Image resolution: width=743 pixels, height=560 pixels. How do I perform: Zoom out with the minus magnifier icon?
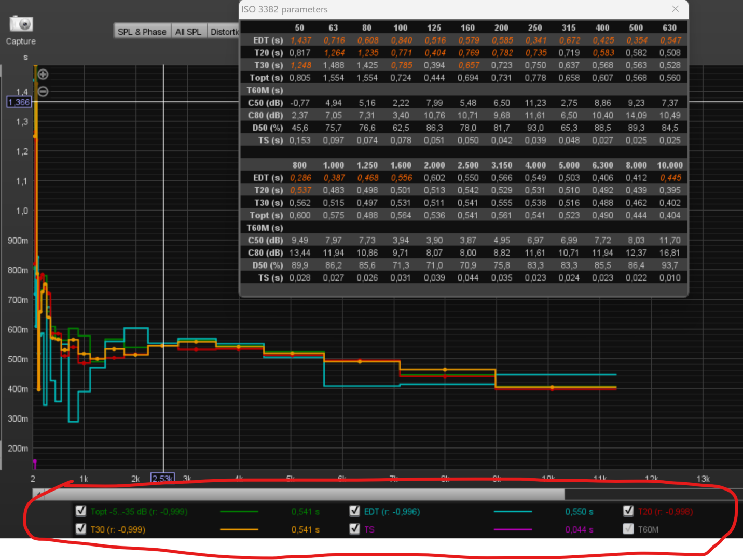pos(43,92)
